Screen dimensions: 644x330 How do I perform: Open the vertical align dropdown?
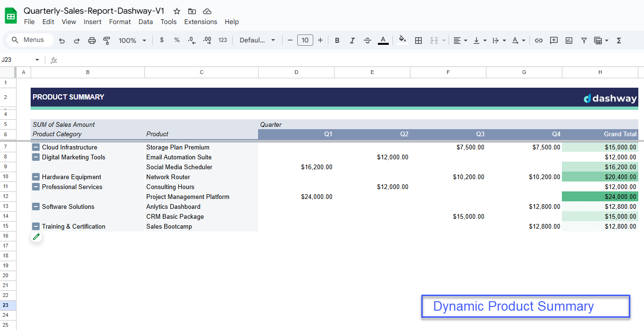click(479, 41)
